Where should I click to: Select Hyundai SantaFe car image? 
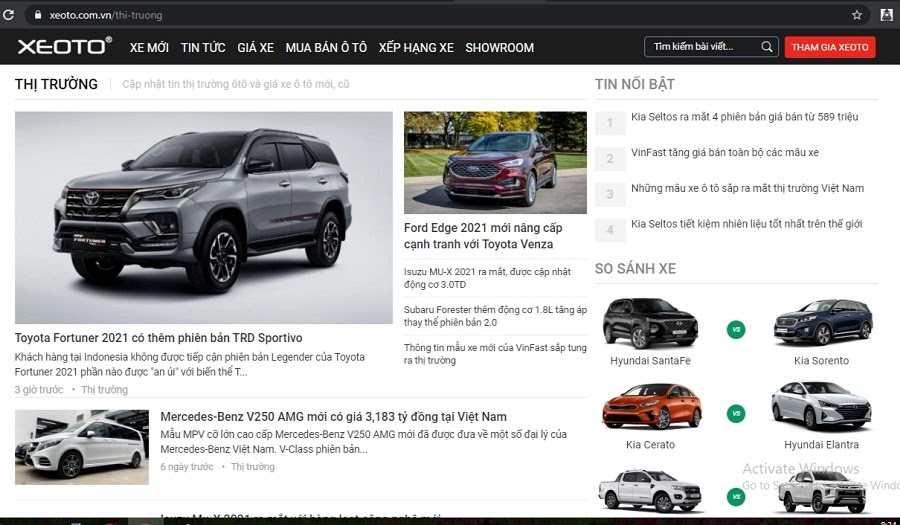pos(650,323)
